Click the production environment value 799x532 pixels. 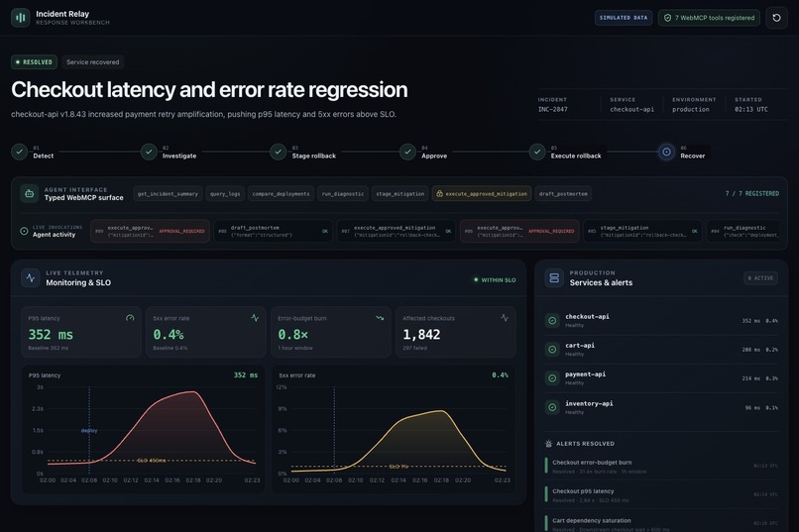coord(691,109)
